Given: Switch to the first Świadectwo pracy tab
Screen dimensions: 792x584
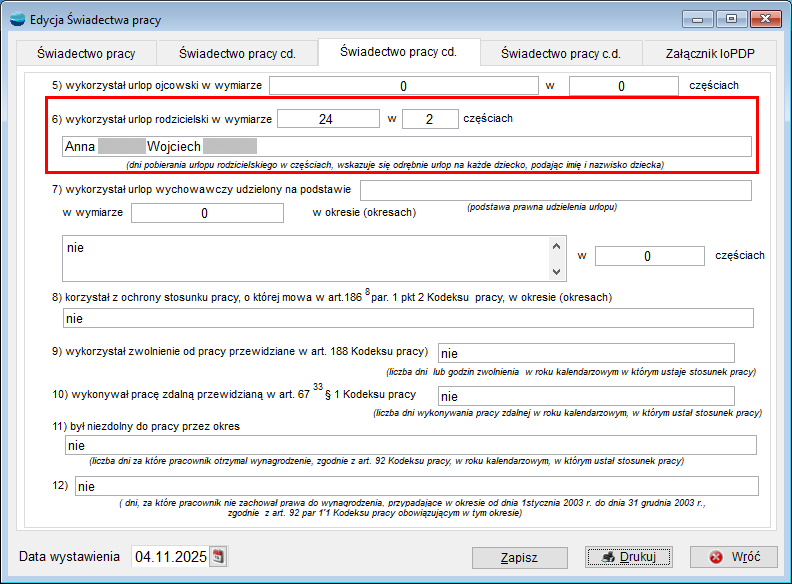Looking at the screenshot, I should click(86, 53).
